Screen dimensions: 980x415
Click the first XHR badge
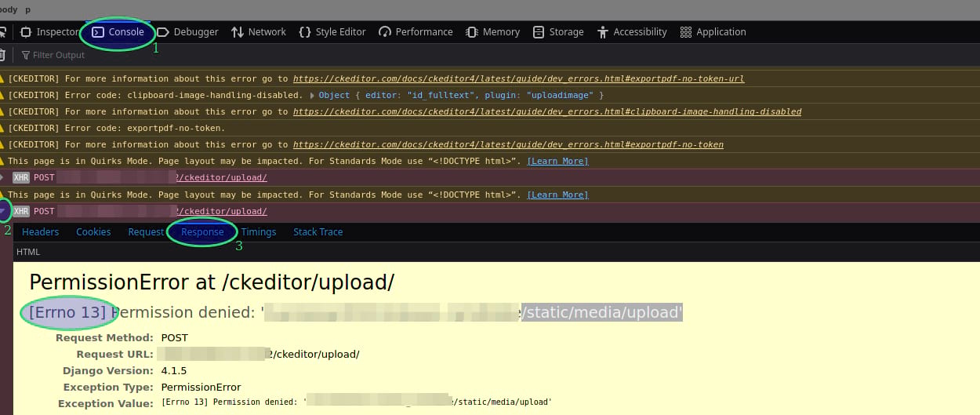pos(21,178)
